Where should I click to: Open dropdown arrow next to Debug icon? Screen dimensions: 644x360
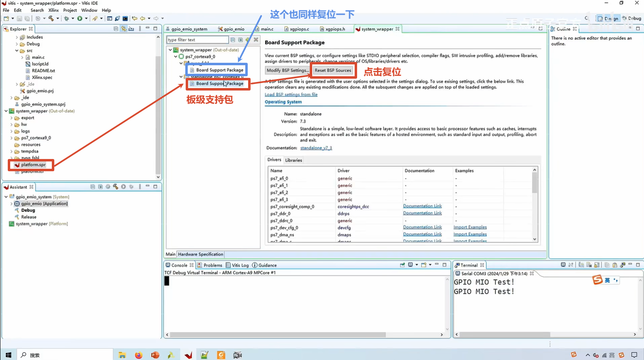pos(73,18)
